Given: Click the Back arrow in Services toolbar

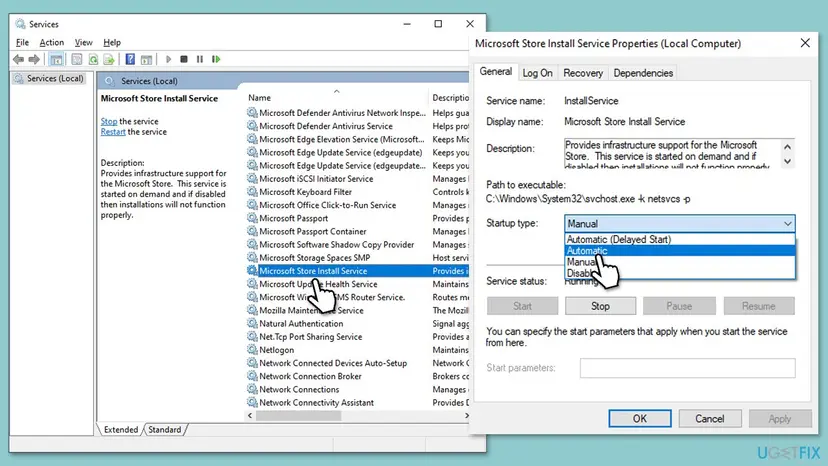Looking at the screenshot, I should pyautogui.click(x=18, y=59).
